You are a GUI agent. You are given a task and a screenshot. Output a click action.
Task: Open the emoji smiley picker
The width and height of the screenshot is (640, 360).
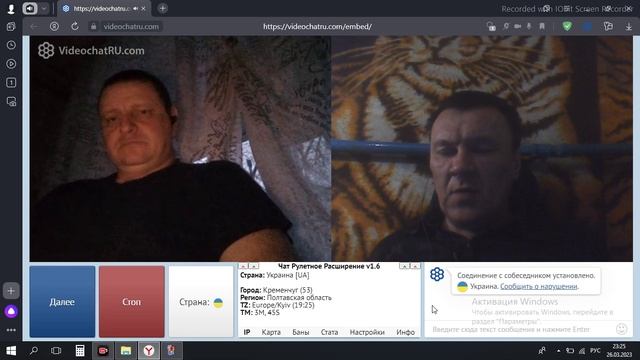tap(622, 329)
